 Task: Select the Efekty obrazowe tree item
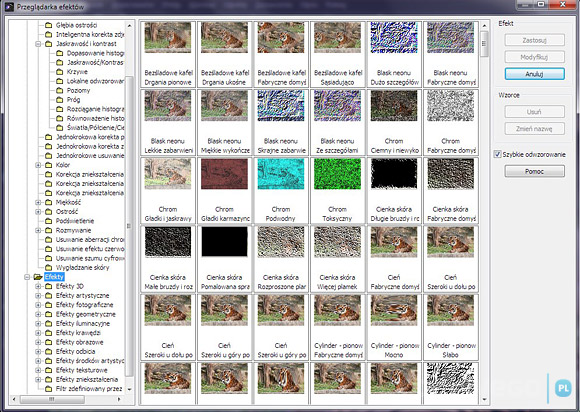(79, 342)
